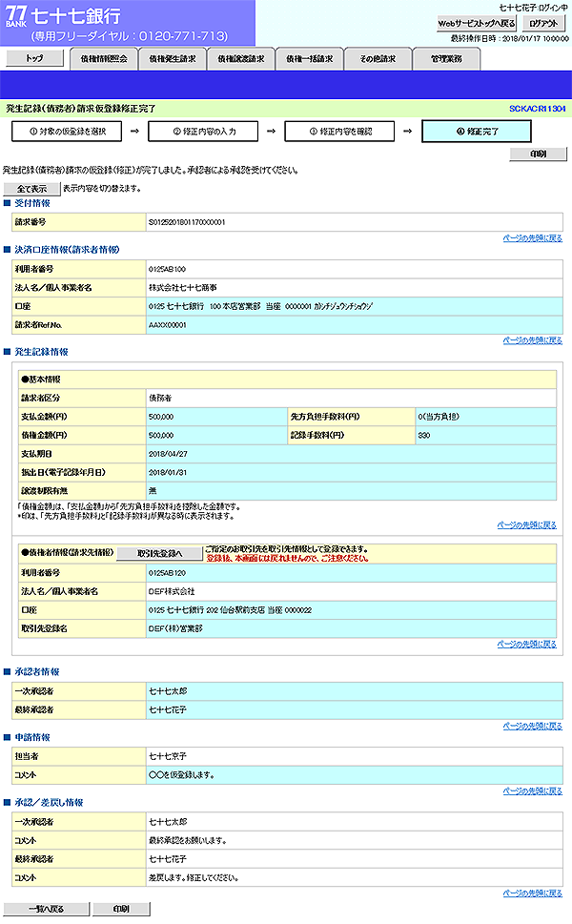Image resolution: width=572 pixels, height=924 pixels.
Task: Click screen ID SCKACR11304
Action: (x=538, y=109)
